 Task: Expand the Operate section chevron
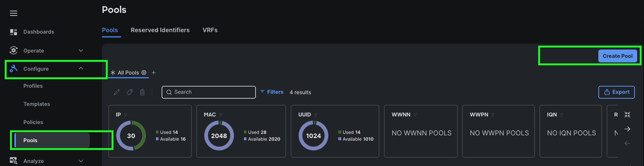click(81, 50)
